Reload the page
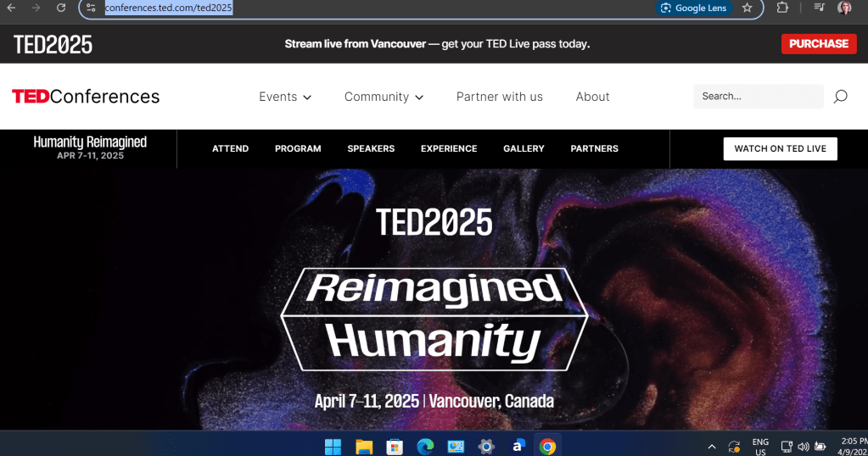Viewport: 868px width, 456px height. (61, 8)
